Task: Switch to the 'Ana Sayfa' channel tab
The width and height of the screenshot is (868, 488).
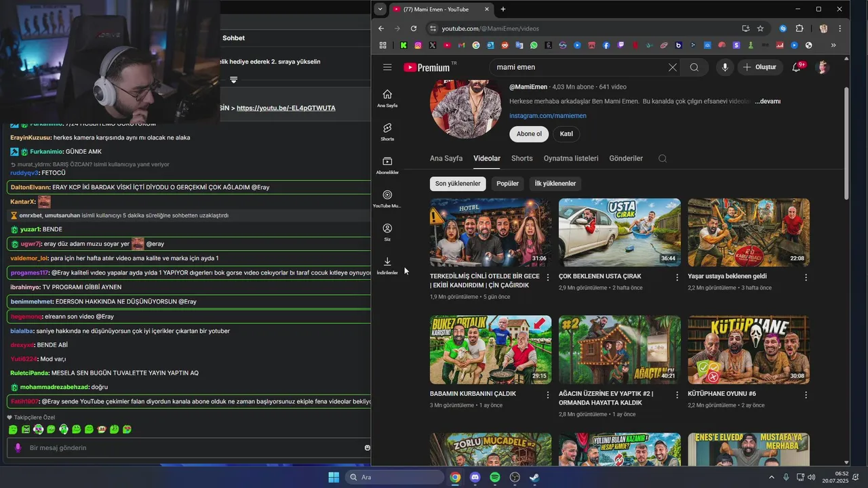Action: (x=446, y=159)
